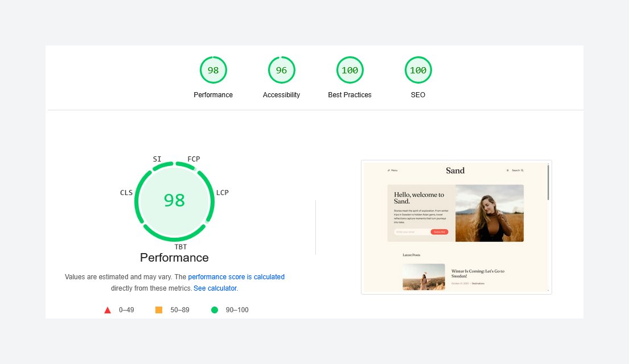This screenshot has width=629, height=364.
Task: Open the See calculator link
Action: 215,288
